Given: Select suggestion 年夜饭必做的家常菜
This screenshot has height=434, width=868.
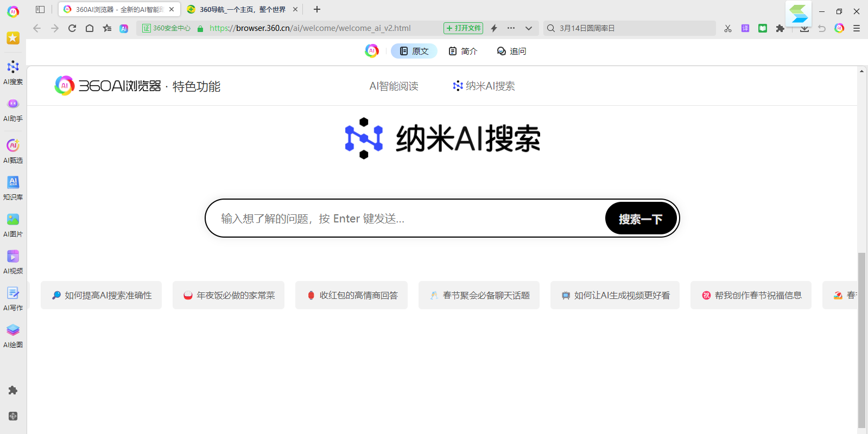Looking at the screenshot, I should pyautogui.click(x=229, y=295).
